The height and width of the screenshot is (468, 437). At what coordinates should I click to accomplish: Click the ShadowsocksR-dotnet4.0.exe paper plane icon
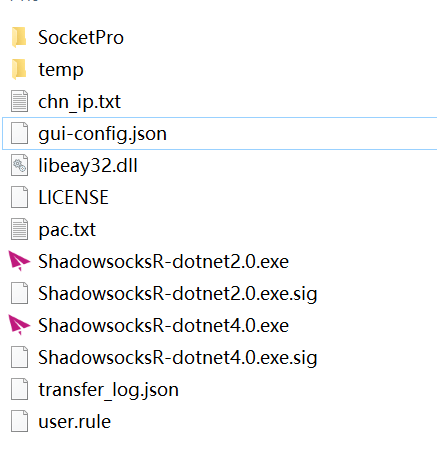[19, 325]
